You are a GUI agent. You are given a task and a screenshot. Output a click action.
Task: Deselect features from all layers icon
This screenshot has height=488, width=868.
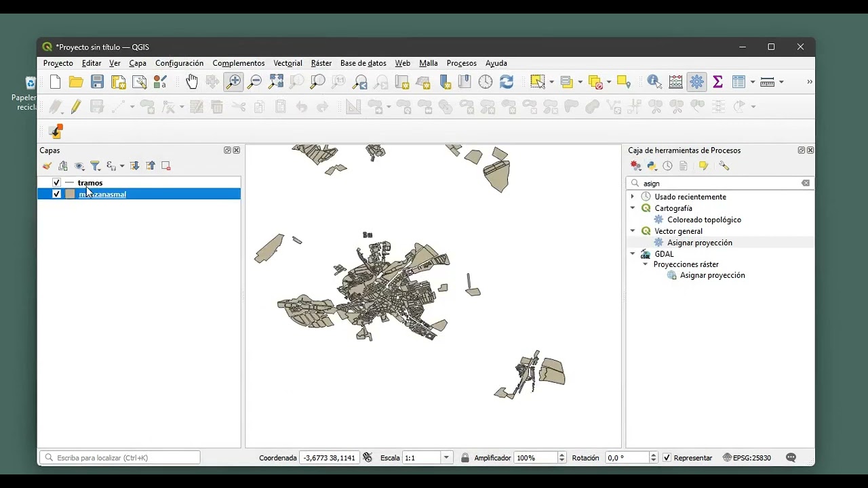click(x=597, y=82)
